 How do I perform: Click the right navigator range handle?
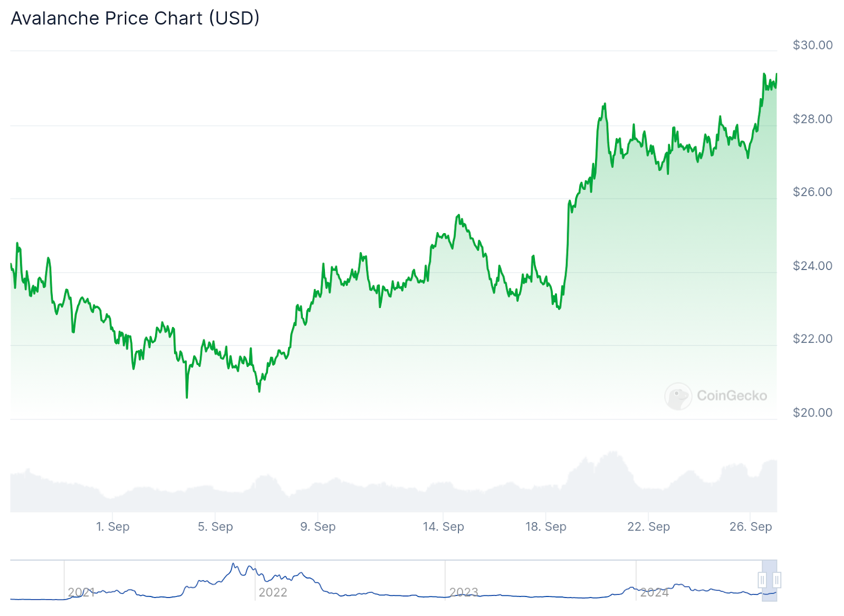[776, 580]
